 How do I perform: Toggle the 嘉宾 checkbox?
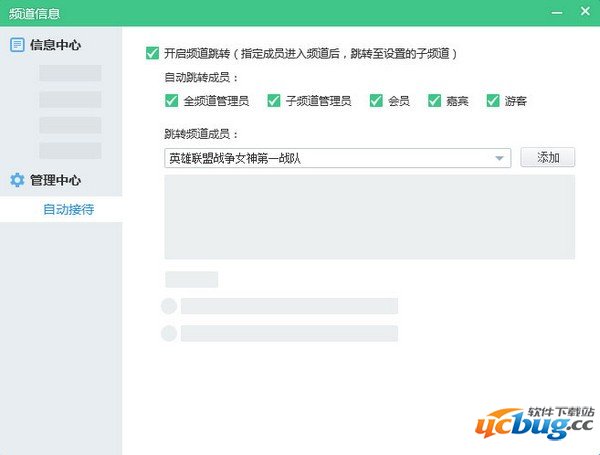pos(434,100)
